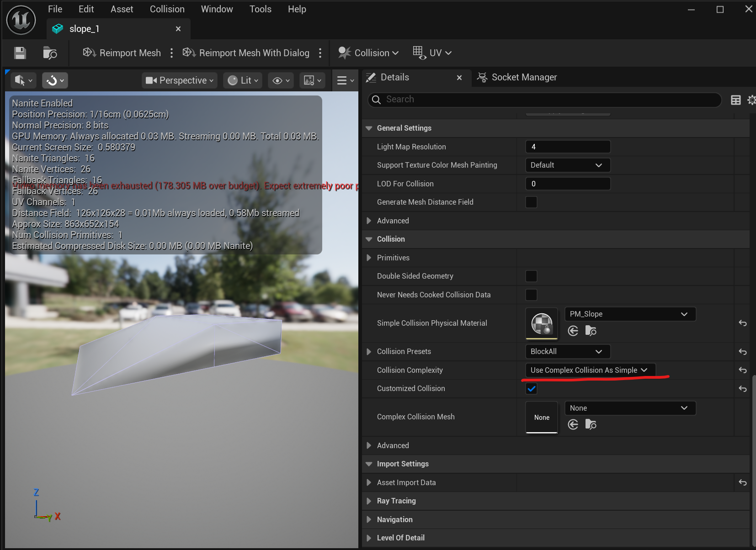Open the Edit menu
756x550 pixels.
pos(86,9)
